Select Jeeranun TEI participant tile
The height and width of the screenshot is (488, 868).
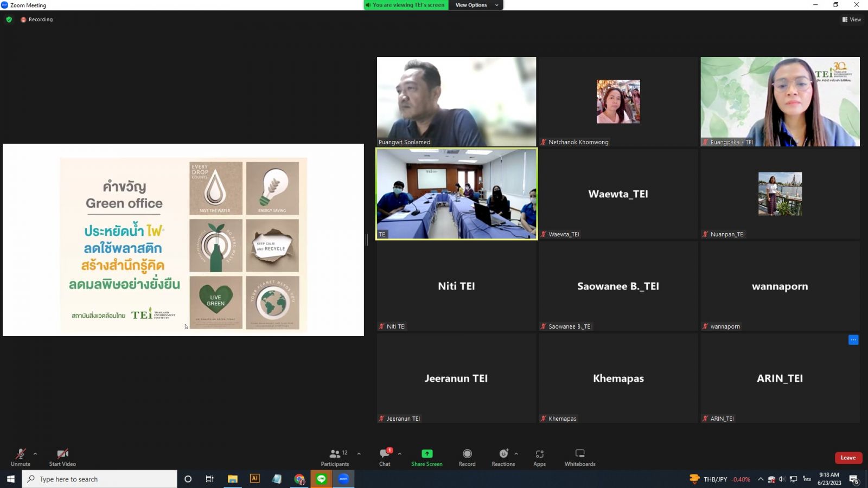(456, 378)
